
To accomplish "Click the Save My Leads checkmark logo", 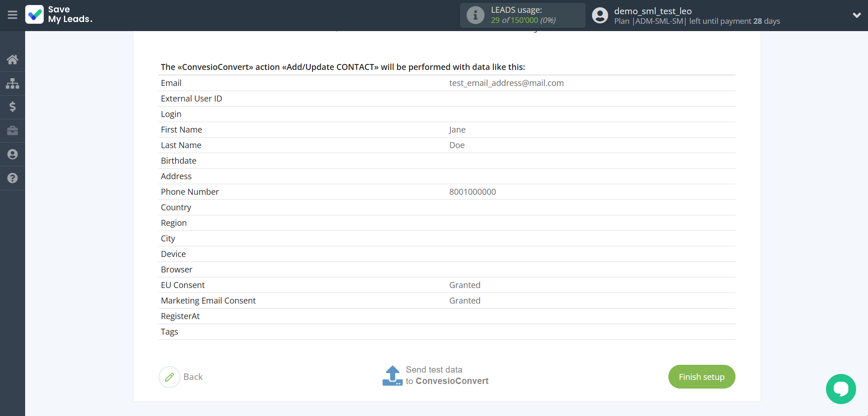I will [x=35, y=15].
